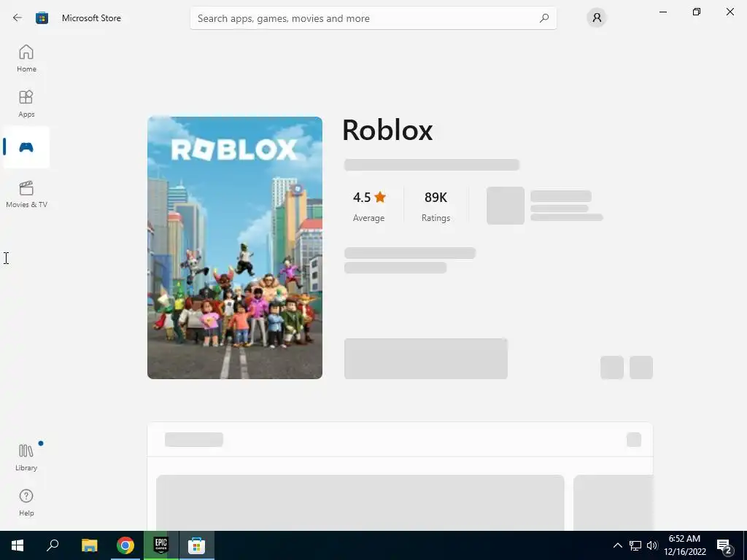The width and height of the screenshot is (747, 560).
Task: Click Microsoft Store taskbar icon
Action: pos(197,545)
